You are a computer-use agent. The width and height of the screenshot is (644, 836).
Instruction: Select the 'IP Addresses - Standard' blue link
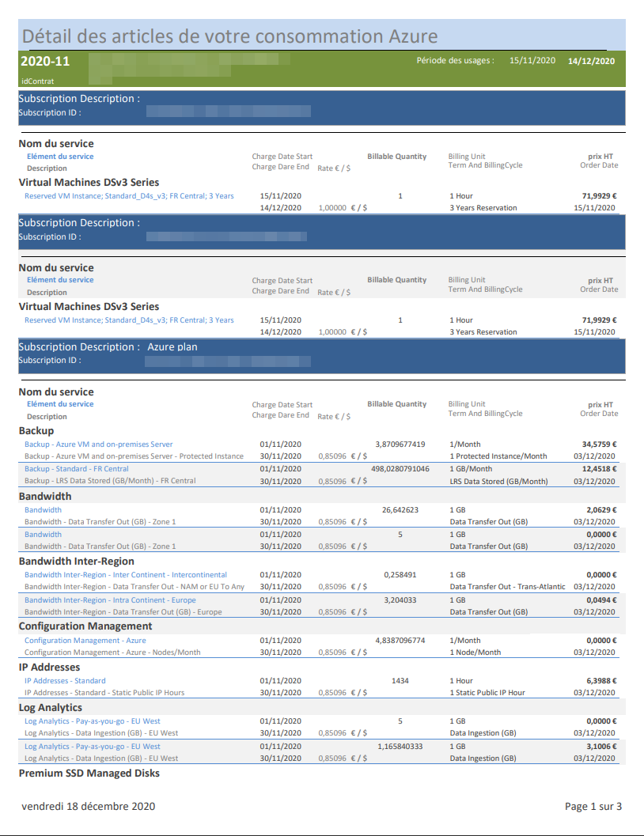click(65, 680)
